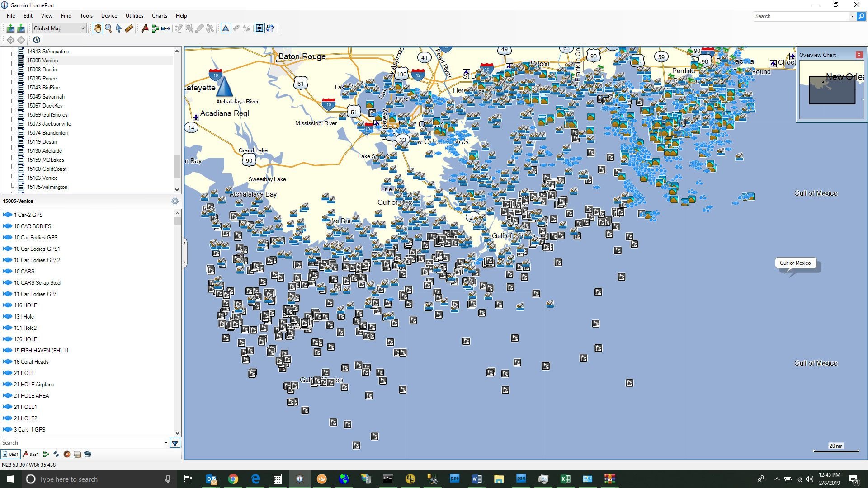Click the filter funnel icon
Viewport: 868px width, 488px height.
coord(175,443)
